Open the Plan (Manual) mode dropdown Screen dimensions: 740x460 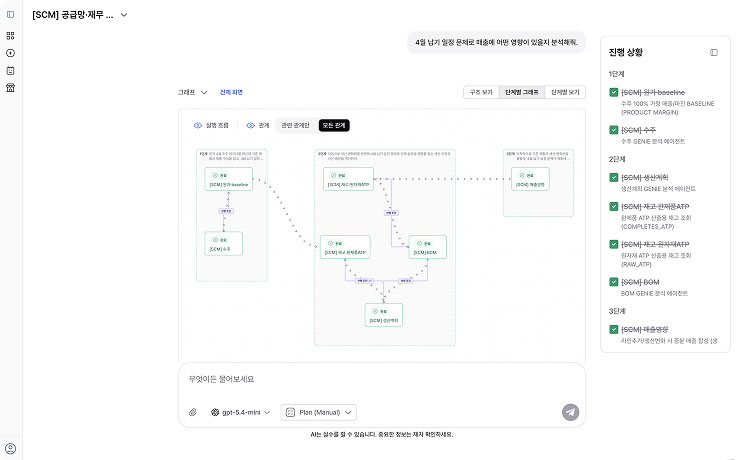coord(319,412)
